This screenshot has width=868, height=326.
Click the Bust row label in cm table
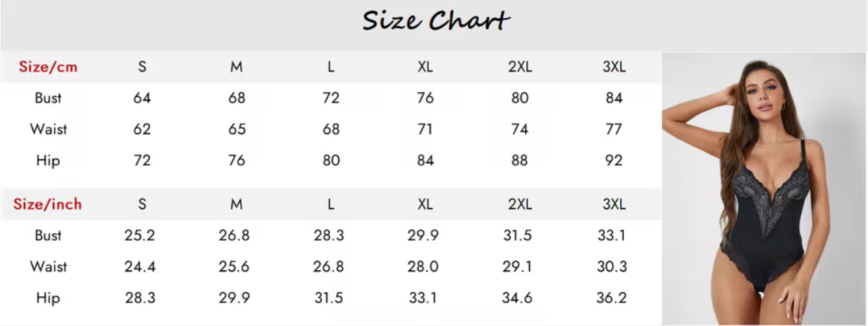tap(48, 98)
